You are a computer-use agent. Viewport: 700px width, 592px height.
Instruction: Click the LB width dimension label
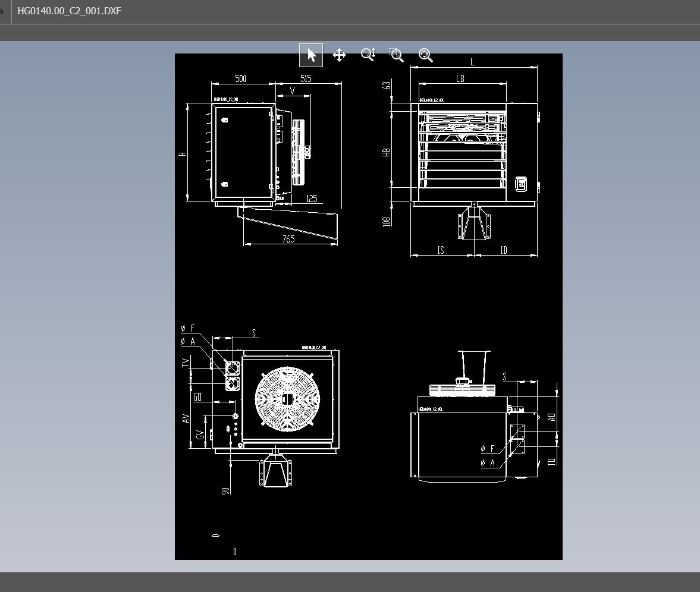[x=460, y=78]
